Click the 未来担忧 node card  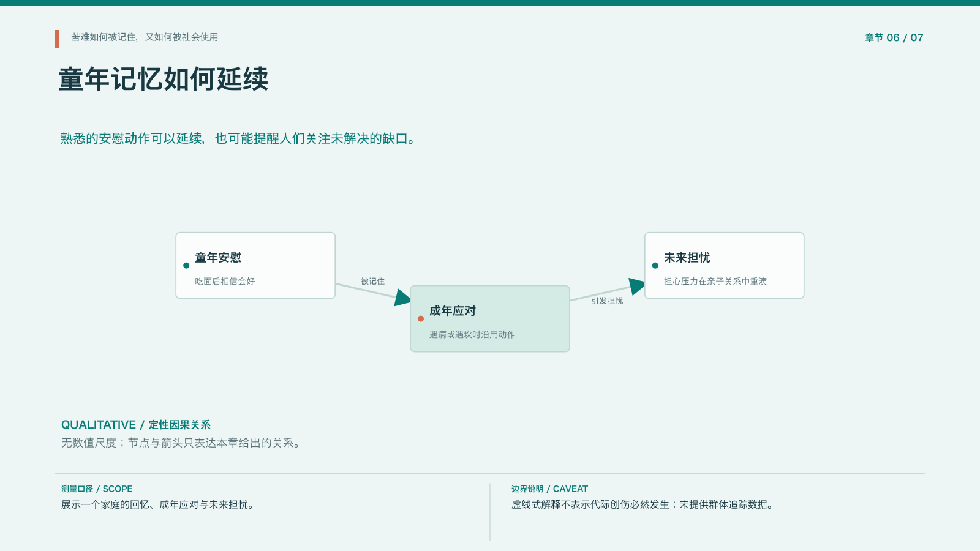(724, 266)
